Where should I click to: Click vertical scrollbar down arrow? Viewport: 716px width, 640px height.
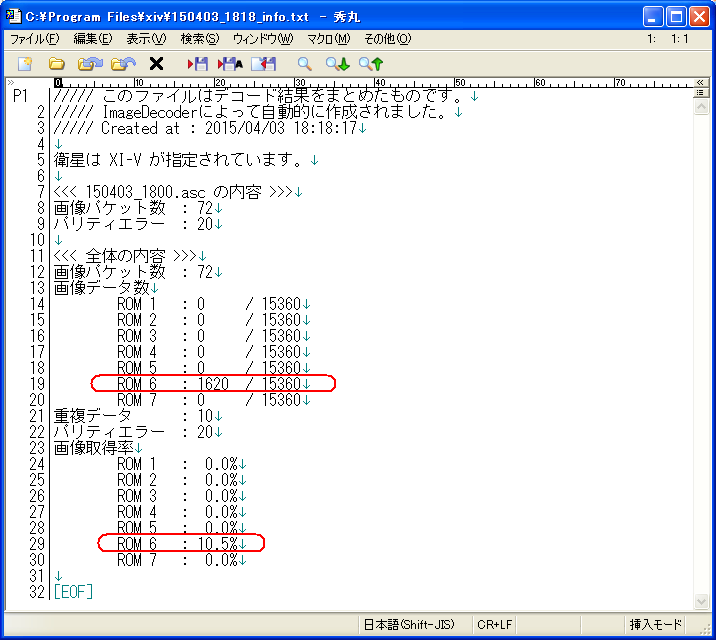pyautogui.click(x=701, y=602)
